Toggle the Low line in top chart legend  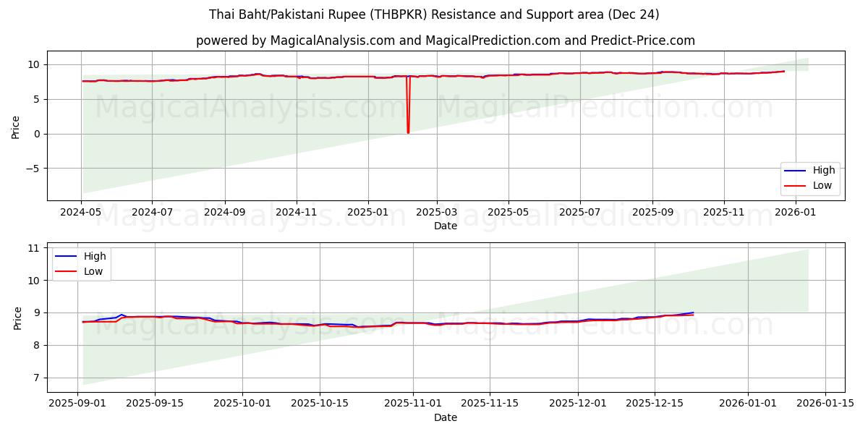[x=822, y=184]
